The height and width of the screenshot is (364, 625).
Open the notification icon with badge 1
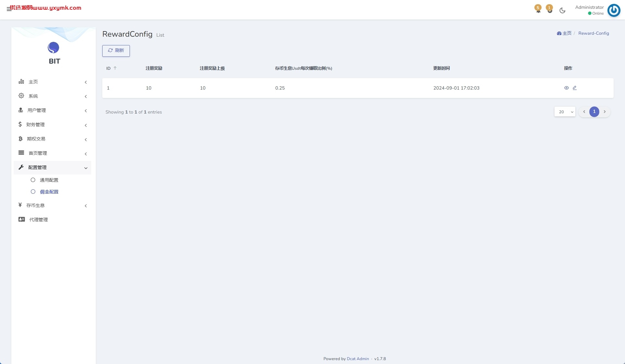point(549,9)
